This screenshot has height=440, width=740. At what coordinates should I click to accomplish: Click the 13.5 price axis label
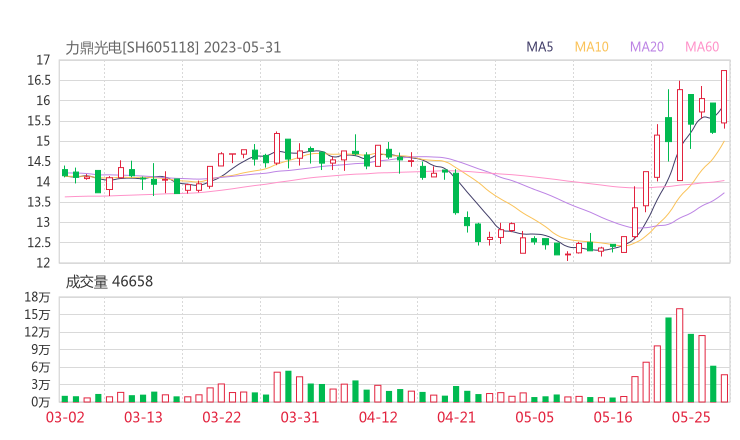pos(39,202)
